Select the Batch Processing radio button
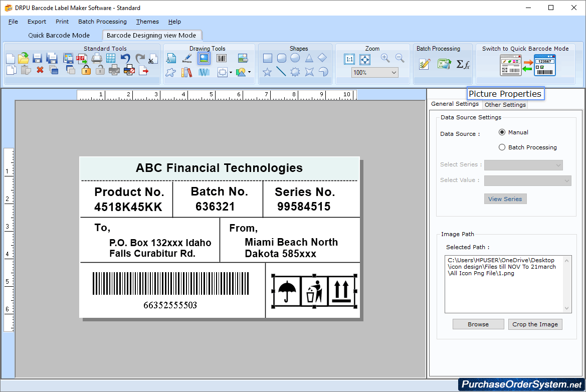Viewport: 586px width, 392px height. tap(502, 147)
